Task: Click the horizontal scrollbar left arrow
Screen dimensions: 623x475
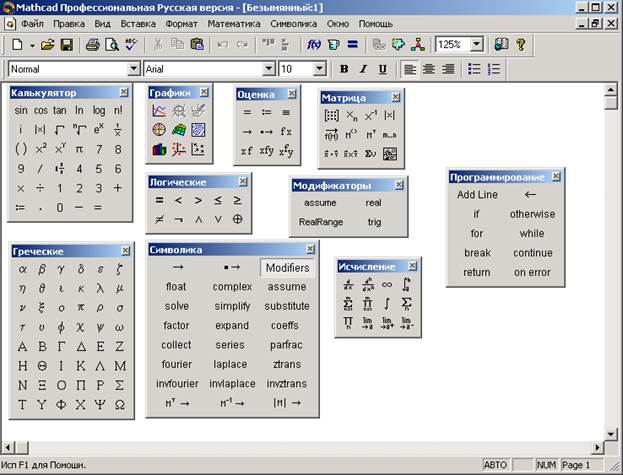Action: 8,448
